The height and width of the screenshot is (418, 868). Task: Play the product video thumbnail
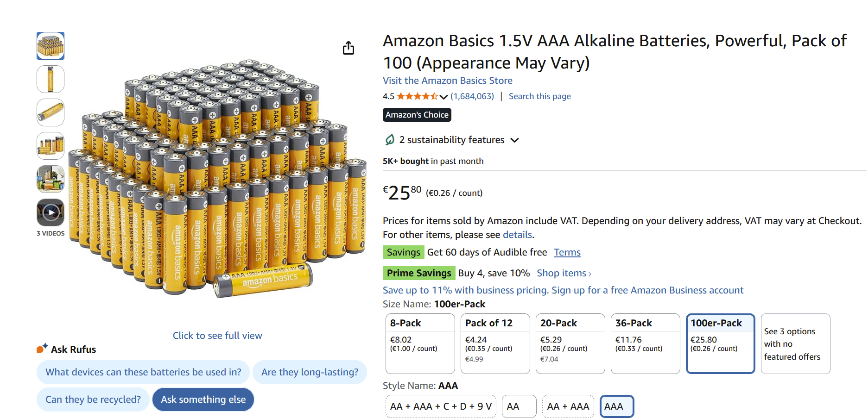[51, 212]
